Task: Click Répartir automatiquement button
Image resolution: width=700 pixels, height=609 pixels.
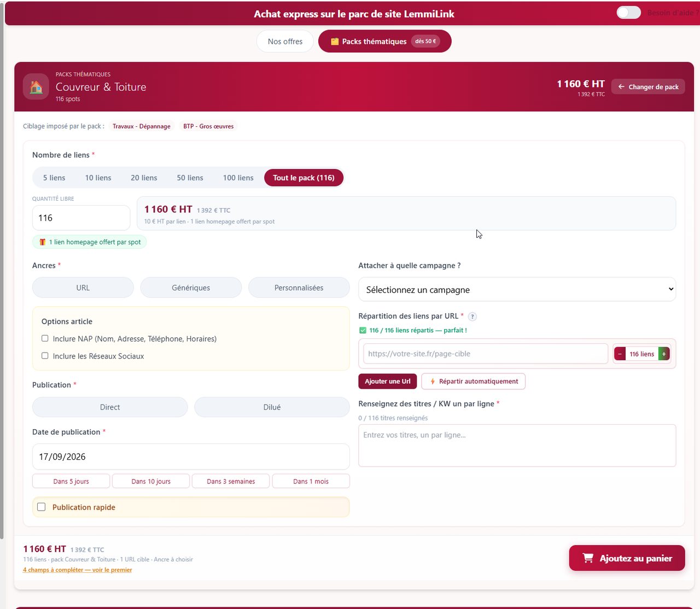Action: coord(474,381)
